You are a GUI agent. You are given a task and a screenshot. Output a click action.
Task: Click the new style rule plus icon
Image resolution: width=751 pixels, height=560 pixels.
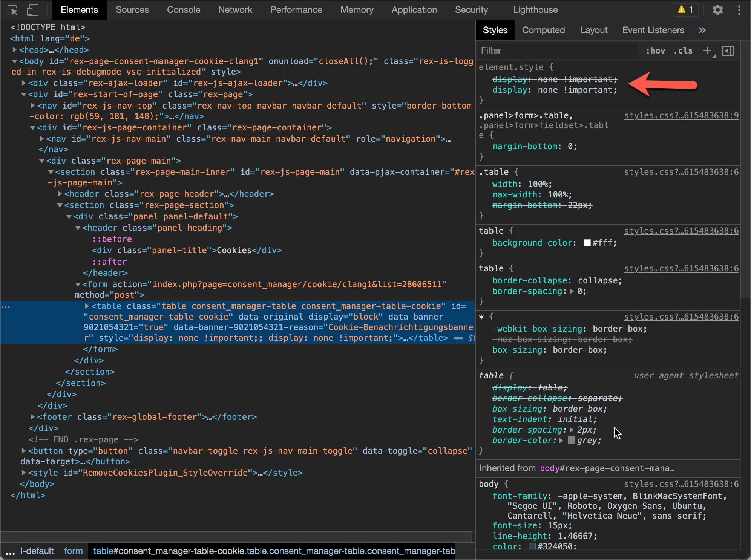[x=707, y=50]
